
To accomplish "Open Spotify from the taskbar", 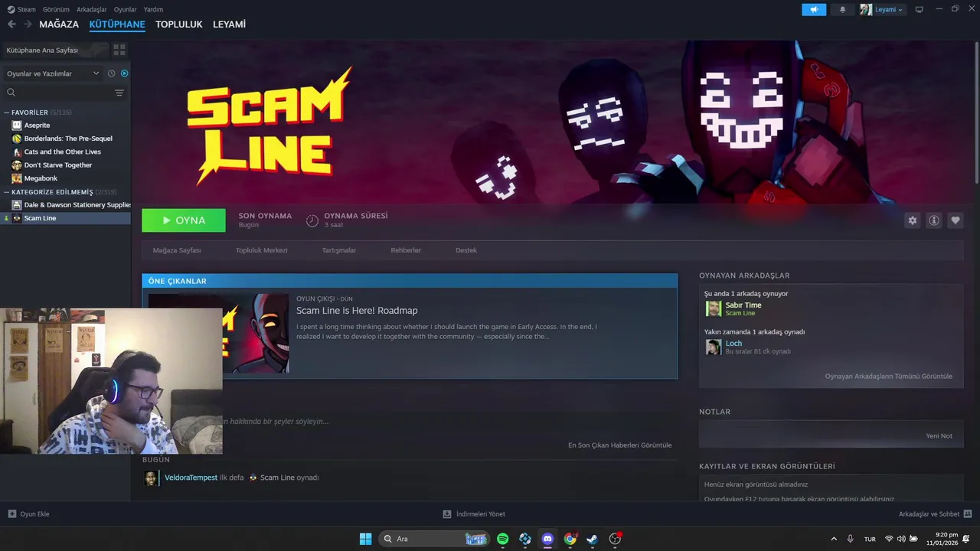I will tap(503, 539).
